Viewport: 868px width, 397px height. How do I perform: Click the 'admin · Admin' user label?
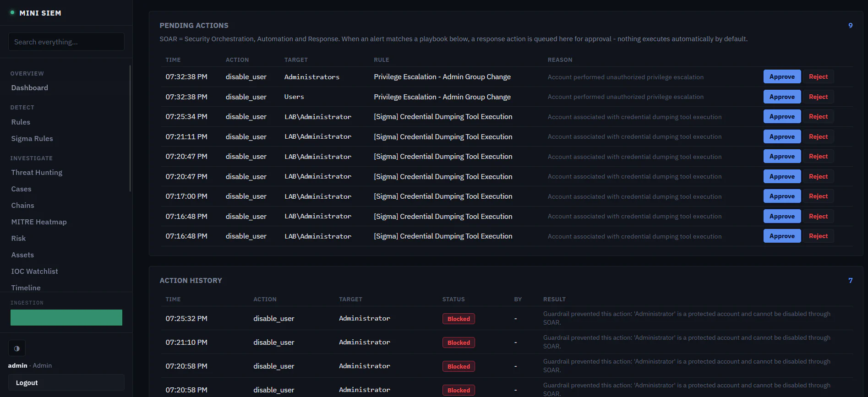click(30, 365)
